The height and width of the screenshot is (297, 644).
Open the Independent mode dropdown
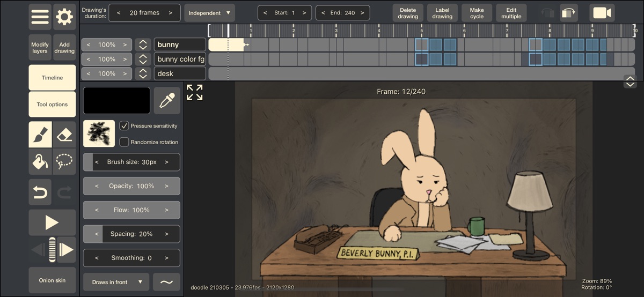pos(209,13)
